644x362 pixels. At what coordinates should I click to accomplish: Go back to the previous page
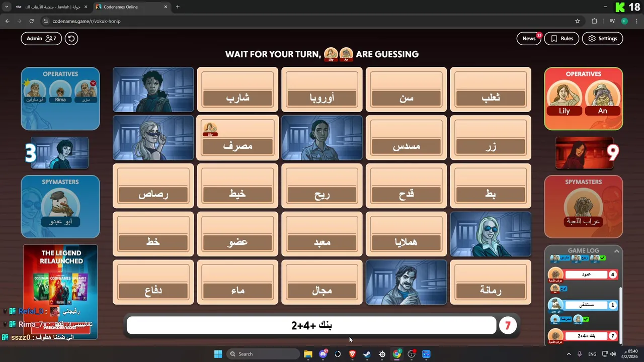pyautogui.click(x=7, y=21)
